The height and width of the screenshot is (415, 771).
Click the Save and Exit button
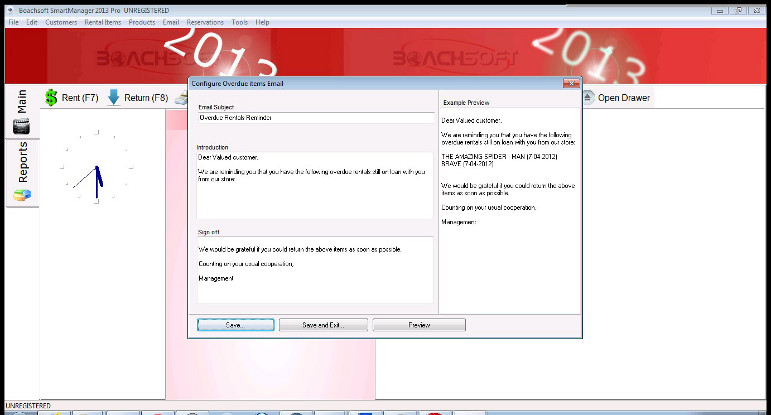tap(323, 325)
